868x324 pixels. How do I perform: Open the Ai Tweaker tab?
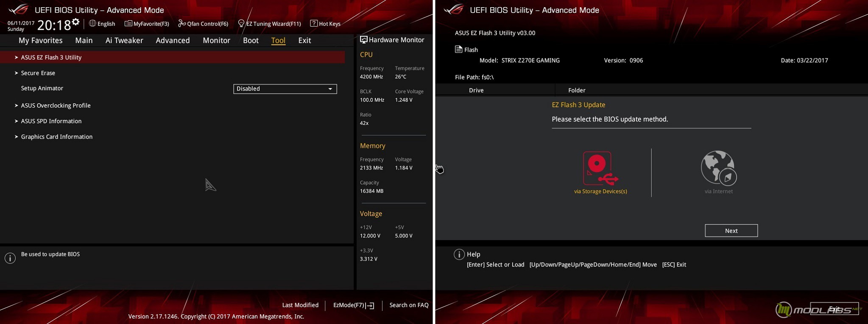124,40
